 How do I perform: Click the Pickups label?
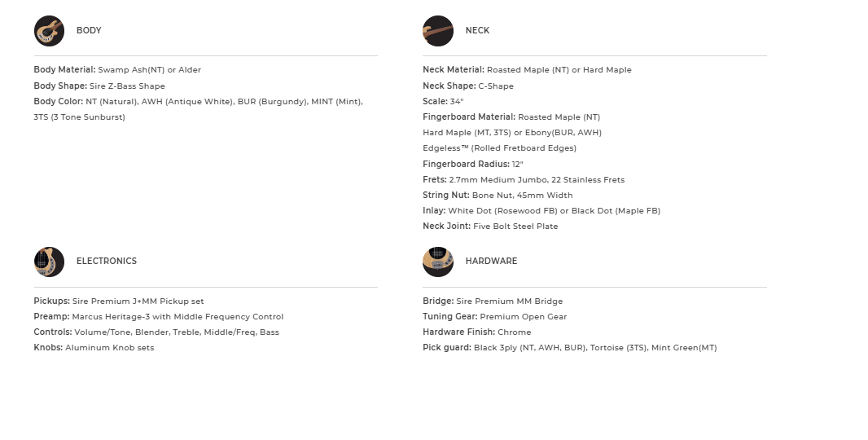pyautogui.click(x=52, y=301)
